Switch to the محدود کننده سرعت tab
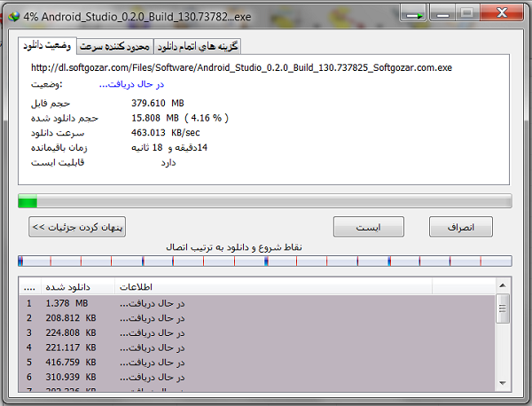 tap(115, 46)
